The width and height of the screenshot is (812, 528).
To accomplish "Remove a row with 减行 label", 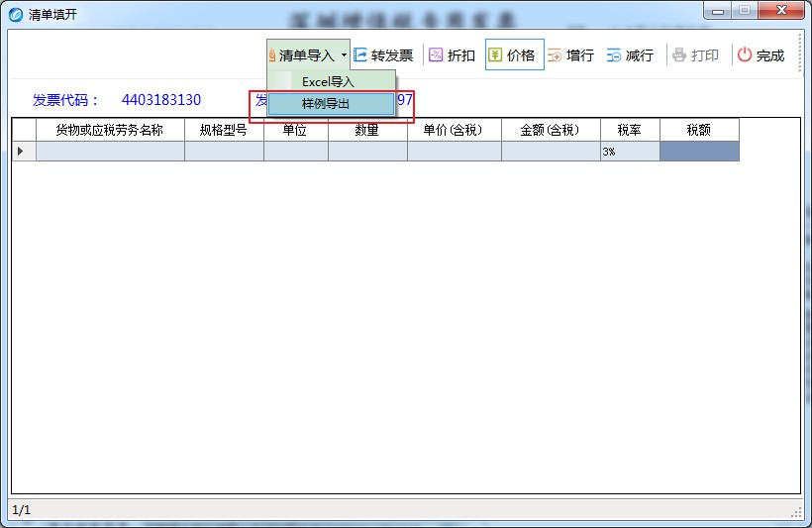I will pyautogui.click(x=640, y=55).
